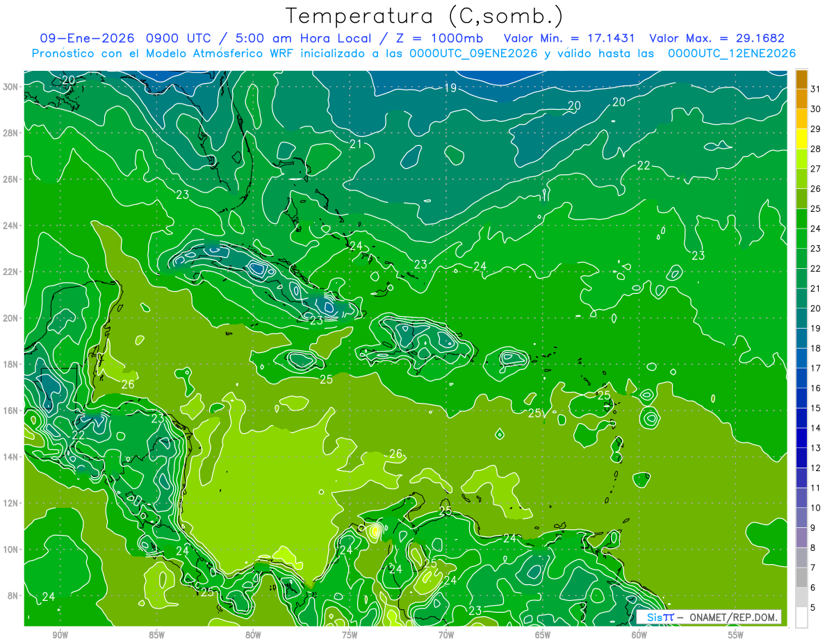Click the "20N" latitude axis label
Viewport: 834px width, 644px height.
[x=11, y=318]
